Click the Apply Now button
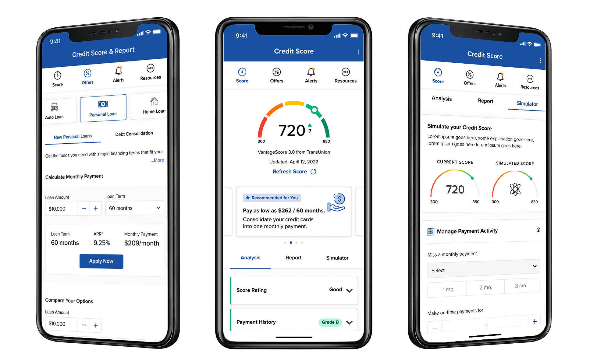 pos(101,262)
